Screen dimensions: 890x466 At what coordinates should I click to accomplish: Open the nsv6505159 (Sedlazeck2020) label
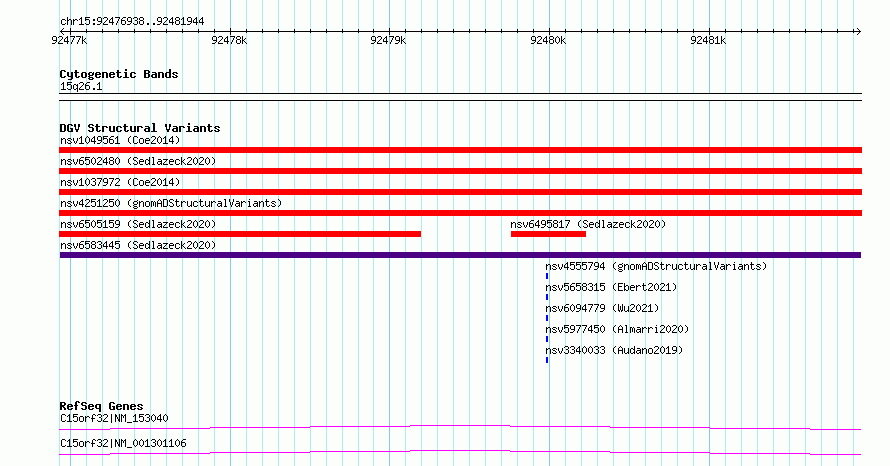[138, 224]
